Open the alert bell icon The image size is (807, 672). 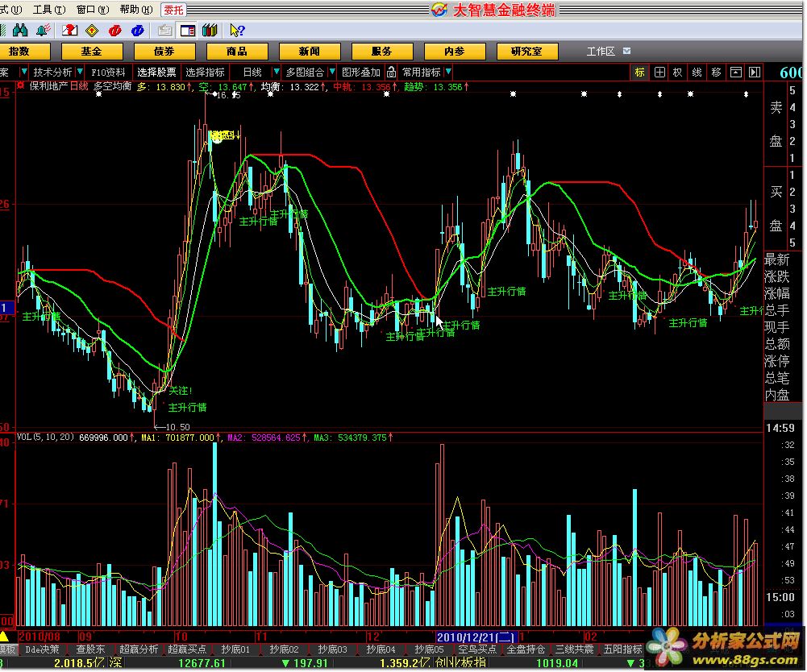tap(43, 31)
